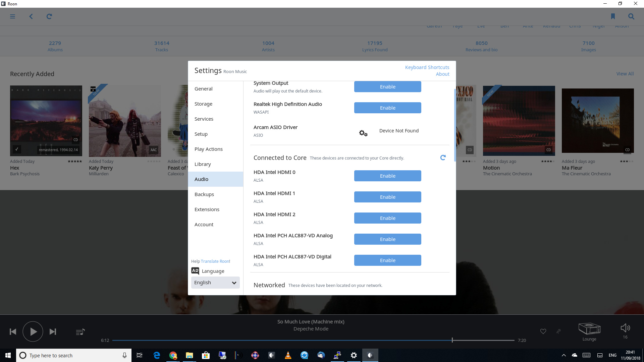Image resolution: width=644 pixels, height=362 pixels.
Task: Open File Explorer from taskbar
Action: [x=190, y=355]
